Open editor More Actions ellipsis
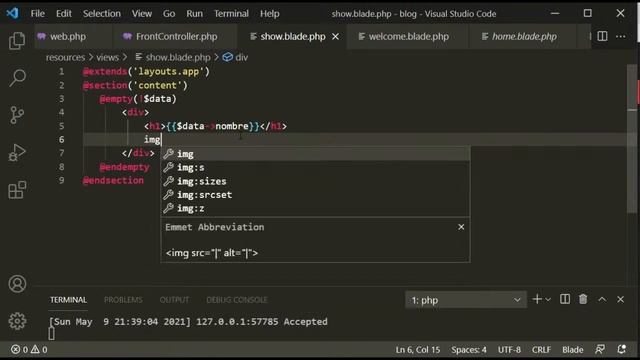The image size is (640, 360). coord(620,36)
